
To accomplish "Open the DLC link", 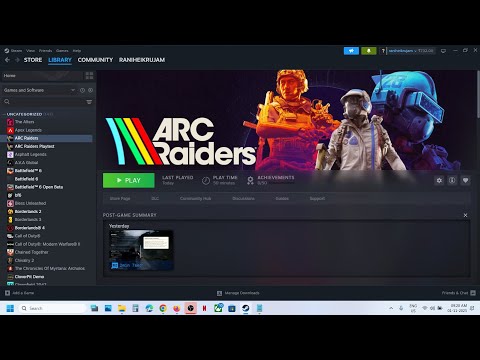I will coord(155,199).
